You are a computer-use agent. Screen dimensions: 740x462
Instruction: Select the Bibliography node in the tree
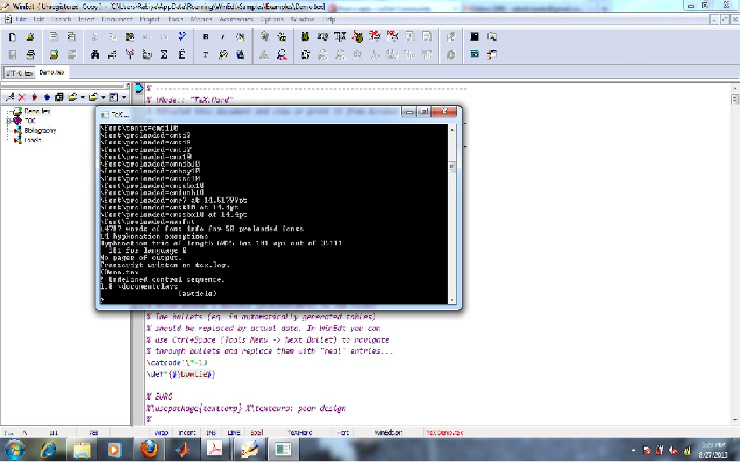pos(40,130)
